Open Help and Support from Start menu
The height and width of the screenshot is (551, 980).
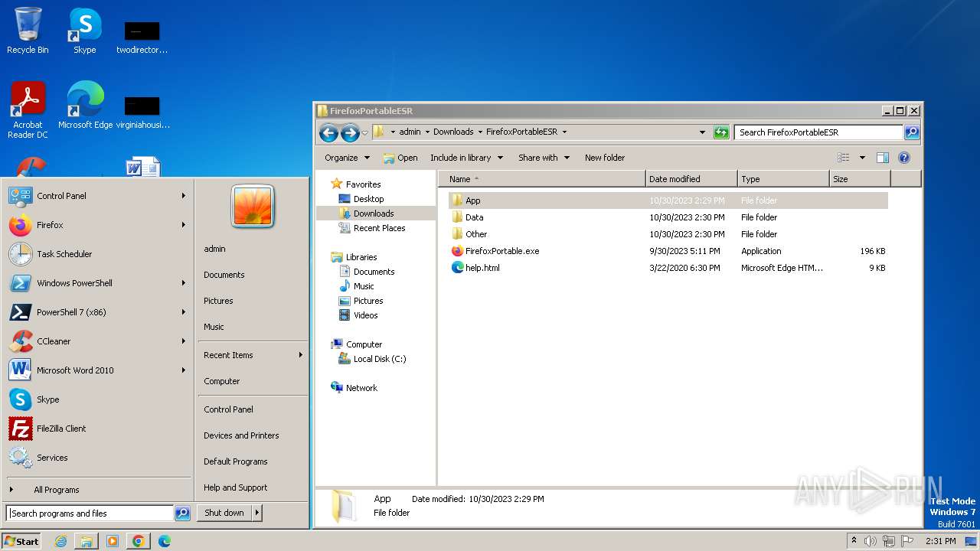tap(253, 487)
